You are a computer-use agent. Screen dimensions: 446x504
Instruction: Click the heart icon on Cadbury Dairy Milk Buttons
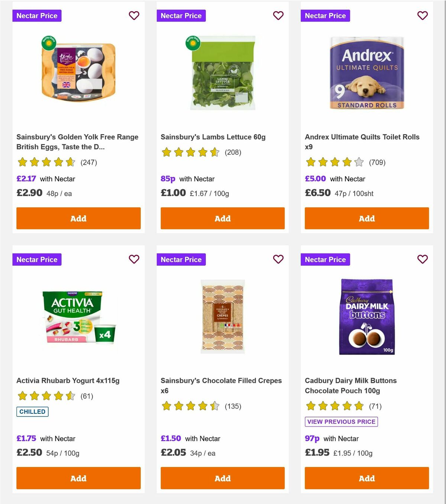click(422, 259)
